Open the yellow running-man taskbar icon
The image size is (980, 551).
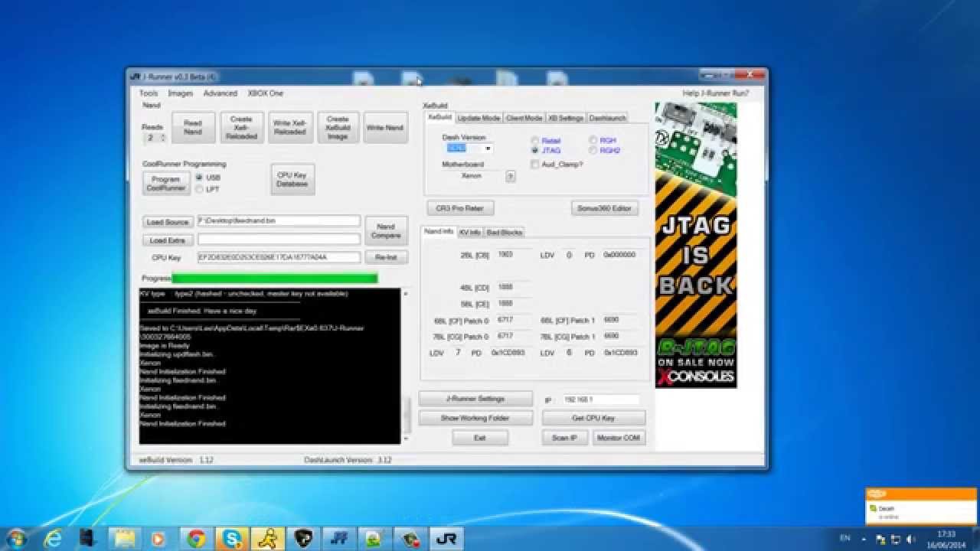pyautogui.click(x=267, y=538)
